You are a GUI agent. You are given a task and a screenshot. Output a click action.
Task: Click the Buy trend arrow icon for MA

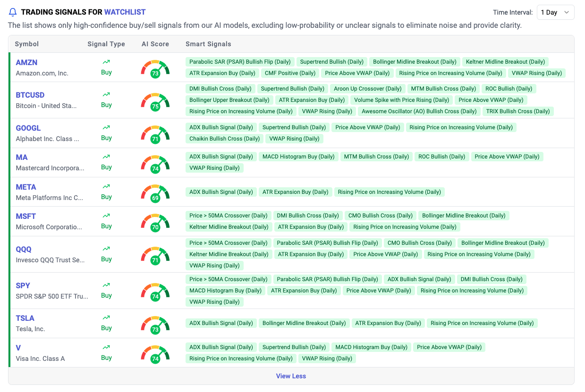point(106,157)
